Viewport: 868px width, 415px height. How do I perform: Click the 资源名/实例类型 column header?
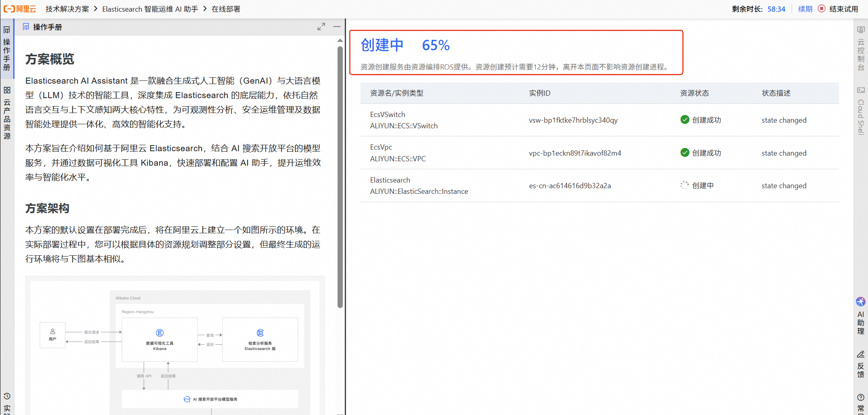(397, 93)
